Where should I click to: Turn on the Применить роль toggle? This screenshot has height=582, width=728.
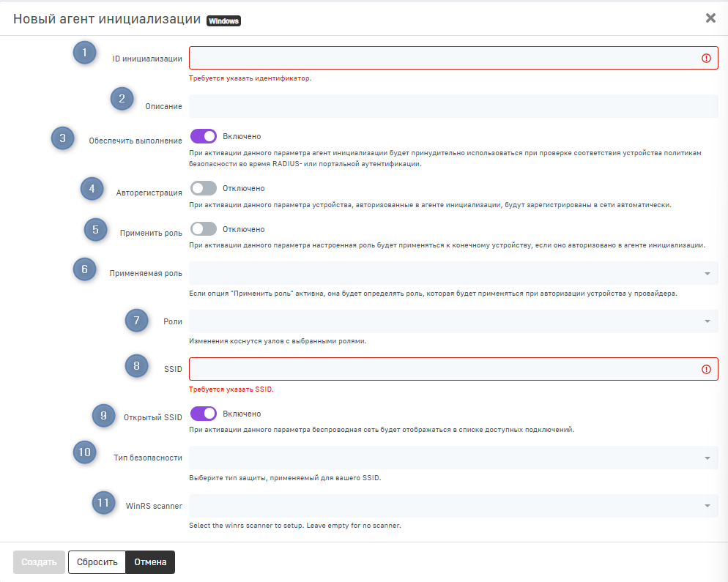(204, 229)
